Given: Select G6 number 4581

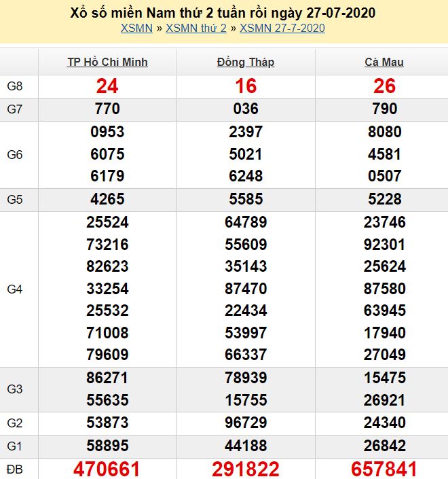Looking at the screenshot, I should coord(384,154).
